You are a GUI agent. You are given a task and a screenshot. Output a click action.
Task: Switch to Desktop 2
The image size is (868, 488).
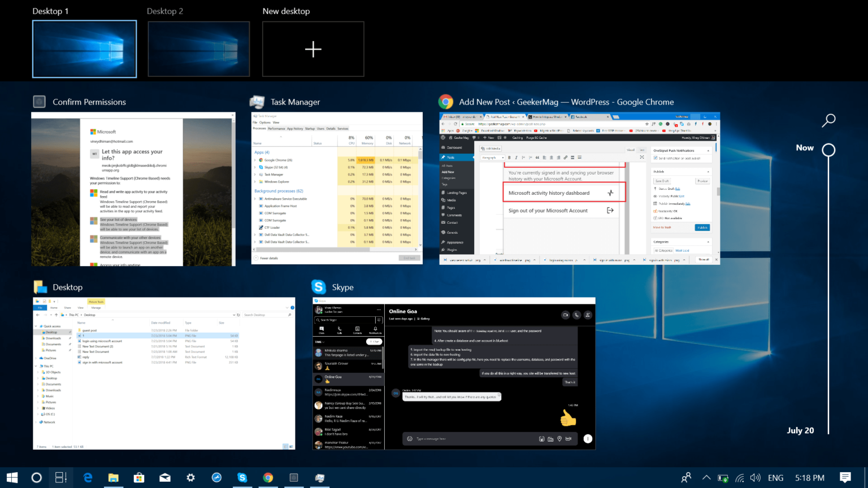point(198,49)
